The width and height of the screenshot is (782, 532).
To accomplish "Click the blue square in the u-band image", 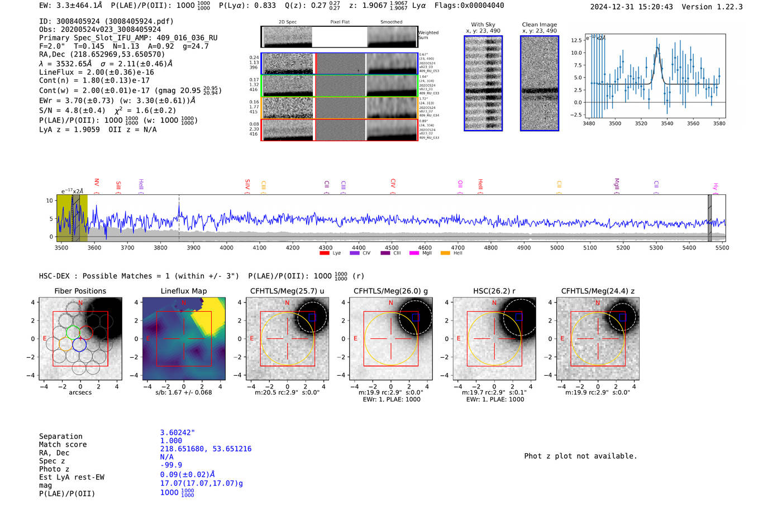I will click(312, 317).
